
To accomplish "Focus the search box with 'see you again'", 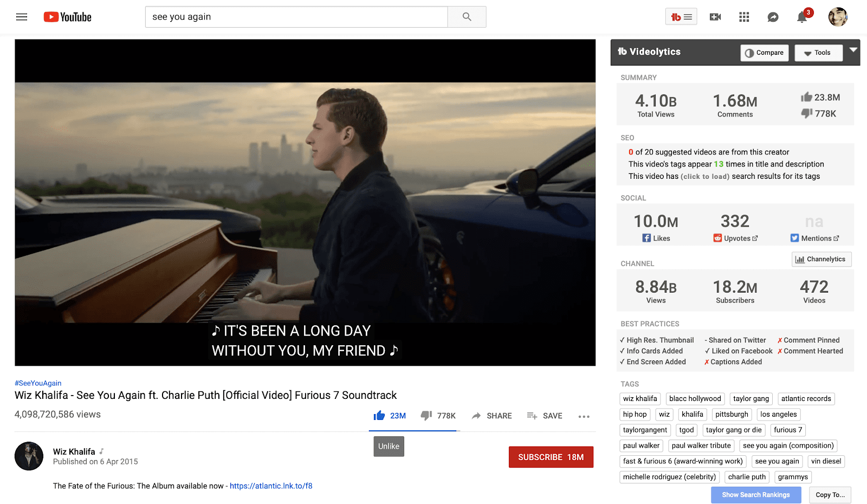I will tap(296, 17).
